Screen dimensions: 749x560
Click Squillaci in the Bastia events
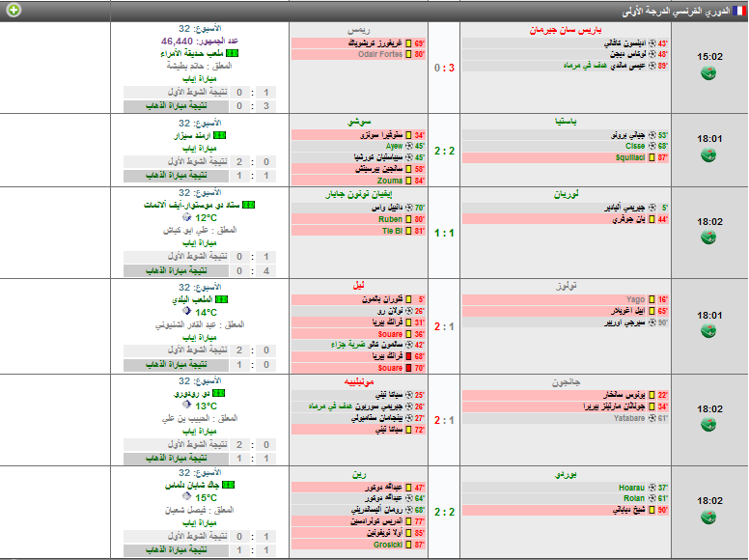pyautogui.click(x=630, y=157)
